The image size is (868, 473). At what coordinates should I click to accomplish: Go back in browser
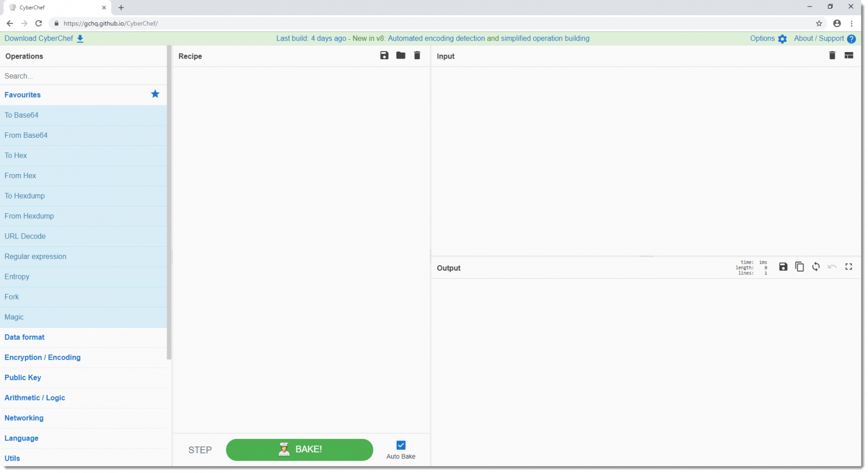pos(10,23)
